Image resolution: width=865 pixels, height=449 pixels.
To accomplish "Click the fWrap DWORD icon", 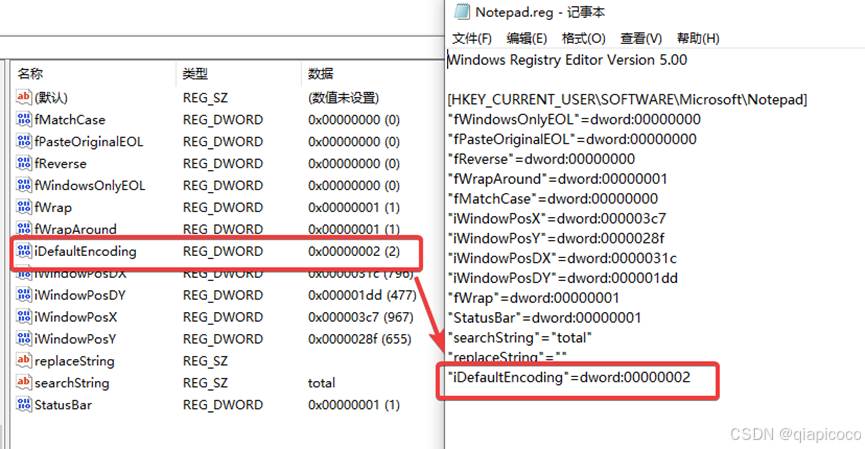I will click(x=24, y=207).
